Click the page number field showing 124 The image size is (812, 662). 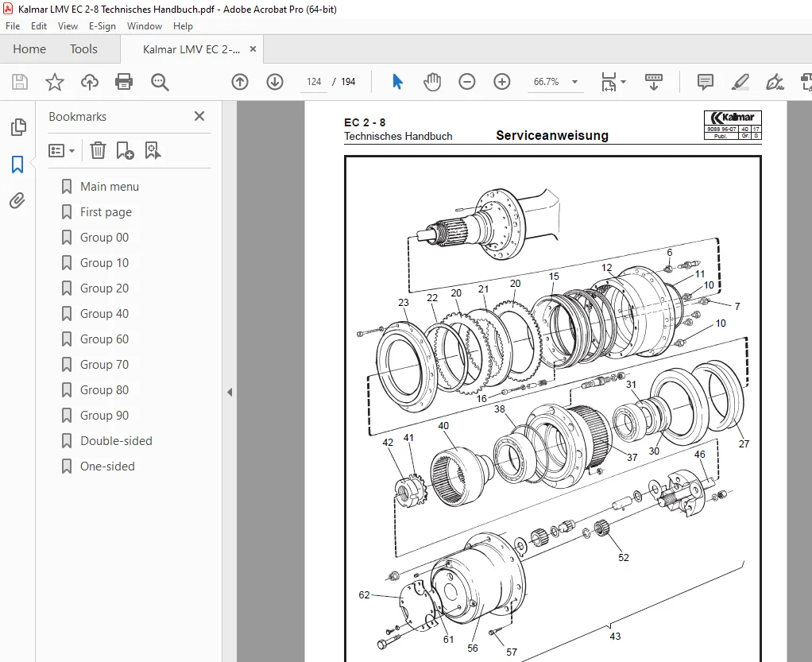[x=314, y=82]
